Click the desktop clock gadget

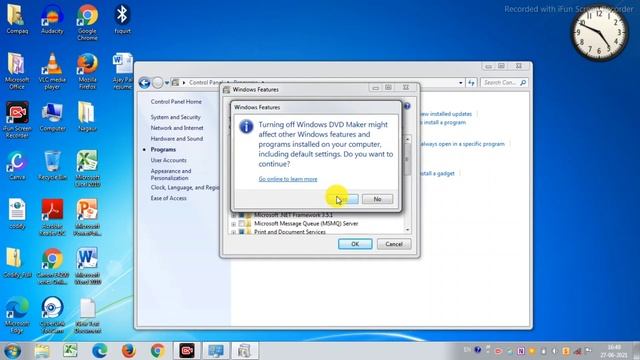point(599,33)
